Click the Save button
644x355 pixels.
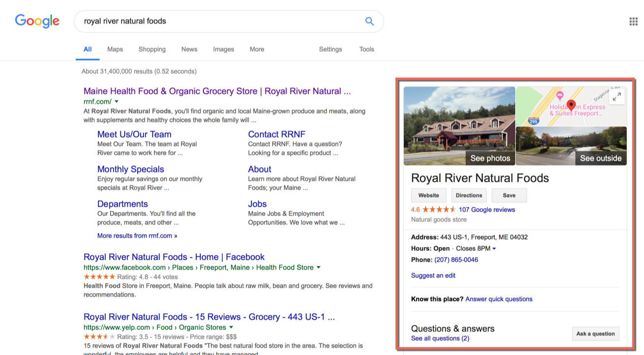509,195
